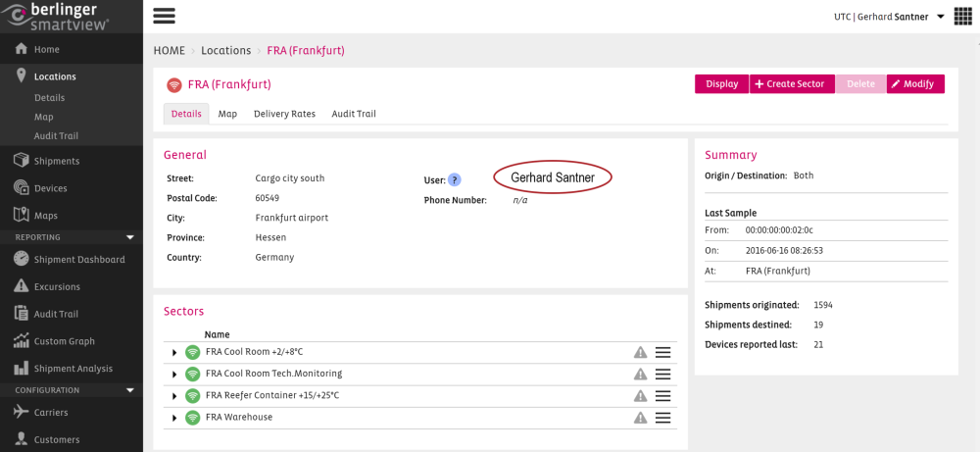The image size is (980, 452).
Task: Switch to the Map tab
Action: point(227,114)
